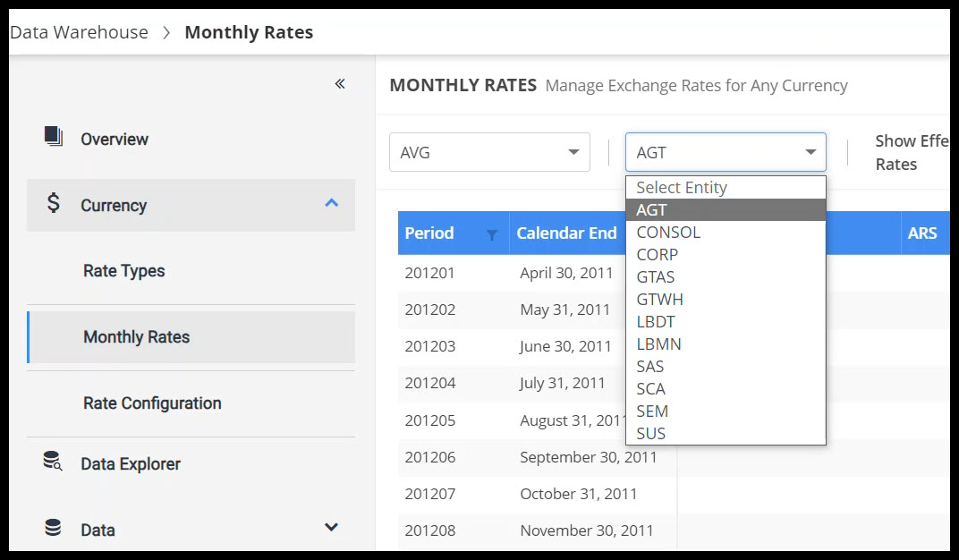Close the AGT entity dropdown
Image resolution: width=959 pixels, height=560 pixels.
810,152
